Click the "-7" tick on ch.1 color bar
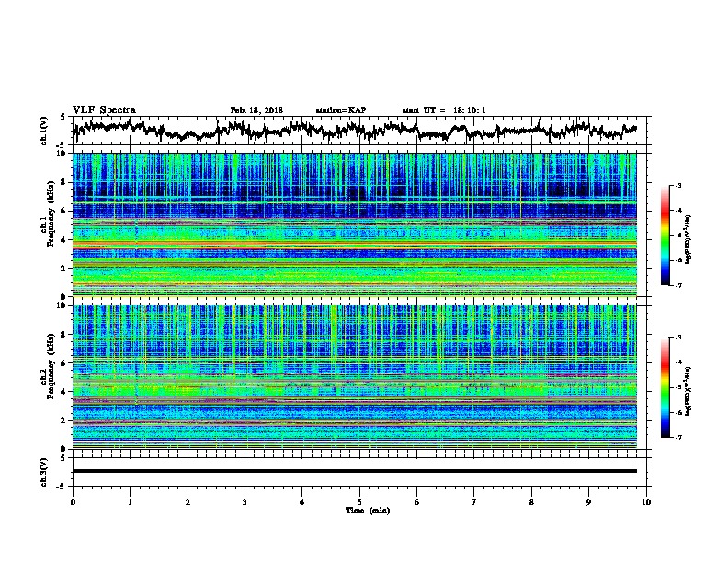 click(x=677, y=285)
